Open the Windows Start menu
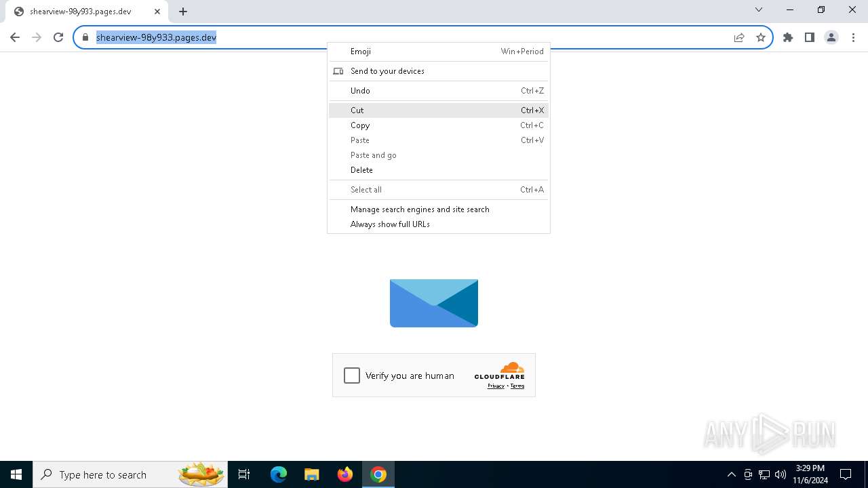The image size is (868, 488). pos(16,474)
